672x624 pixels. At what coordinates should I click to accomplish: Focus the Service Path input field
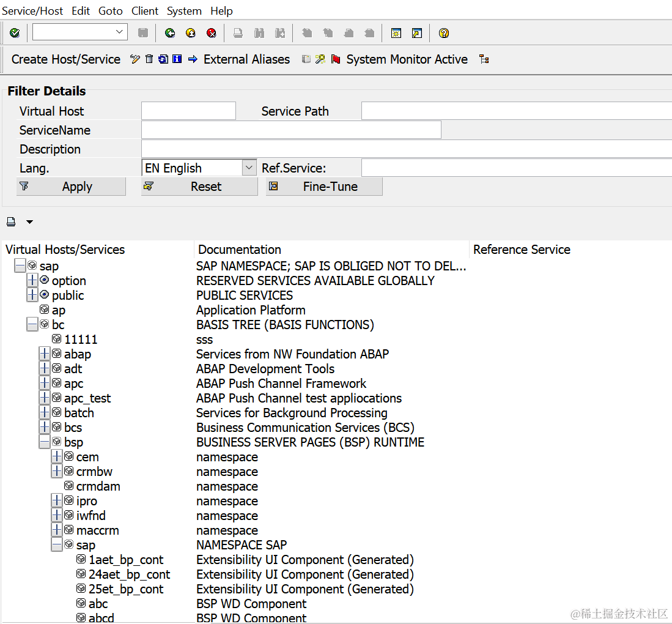coord(517,111)
